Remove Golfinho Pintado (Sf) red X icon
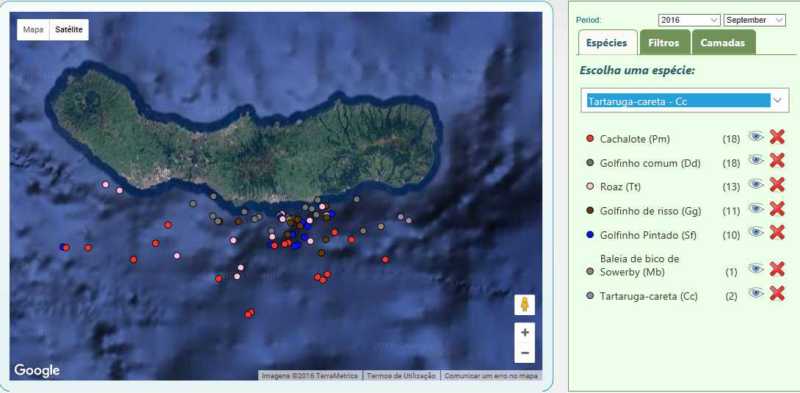The width and height of the screenshot is (800, 393). (777, 232)
